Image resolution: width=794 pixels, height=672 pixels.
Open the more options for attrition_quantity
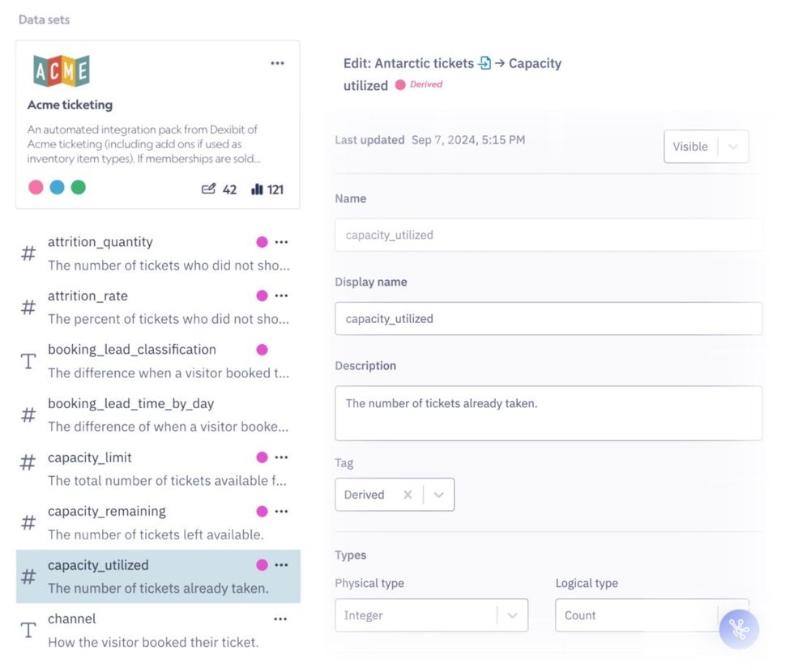(281, 241)
